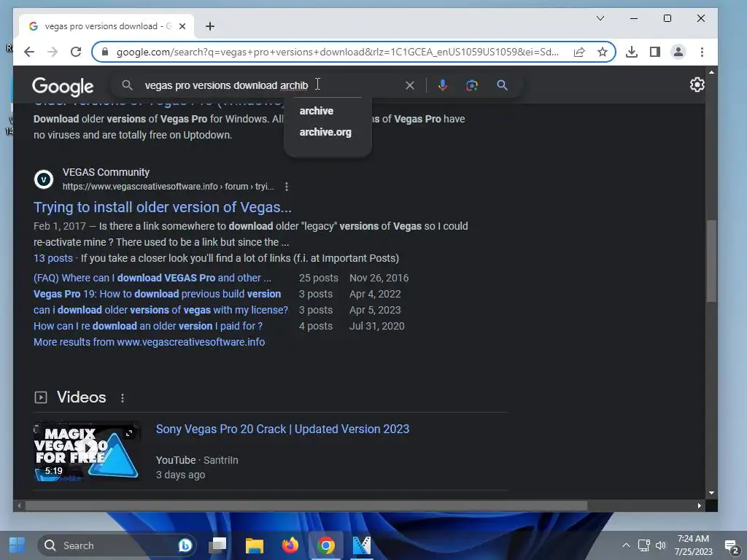Image resolution: width=747 pixels, height=560 pixels.
Task: Open 'Trying to install older version of Vegas...'
Action: tap(163, 207)
